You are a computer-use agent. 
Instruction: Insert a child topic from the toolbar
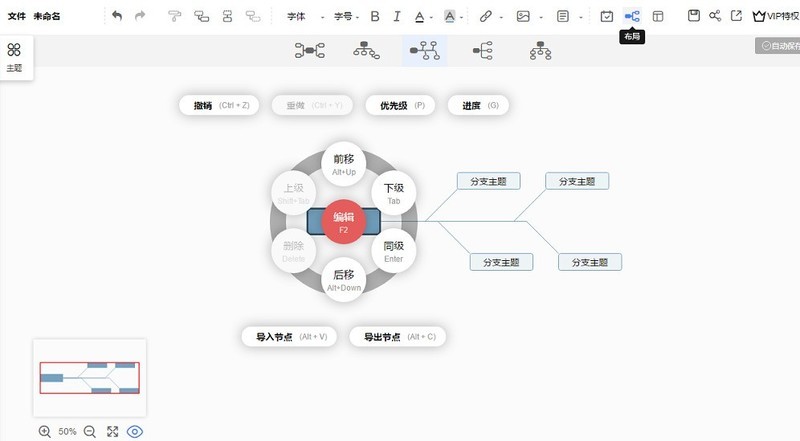click(202, 16)
